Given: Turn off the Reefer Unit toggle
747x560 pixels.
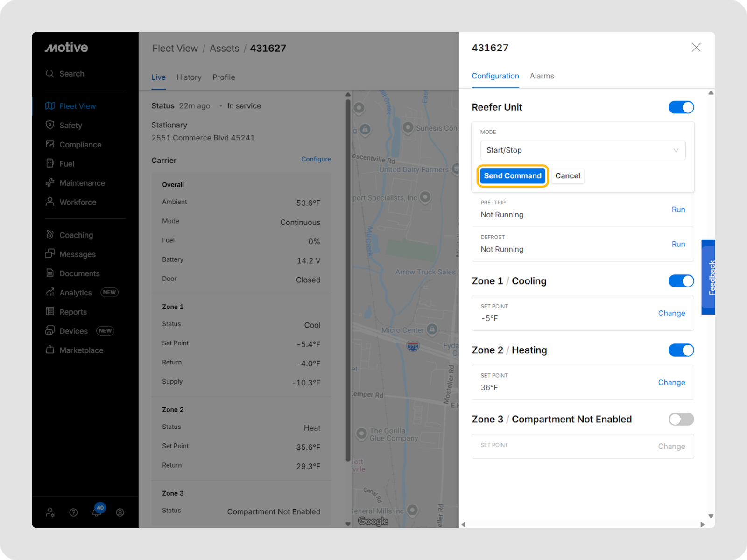Looking at the screenshot, I should pos(681,107).
